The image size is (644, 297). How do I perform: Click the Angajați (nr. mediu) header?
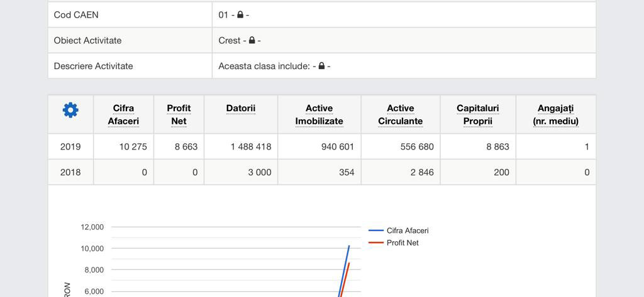555,114
